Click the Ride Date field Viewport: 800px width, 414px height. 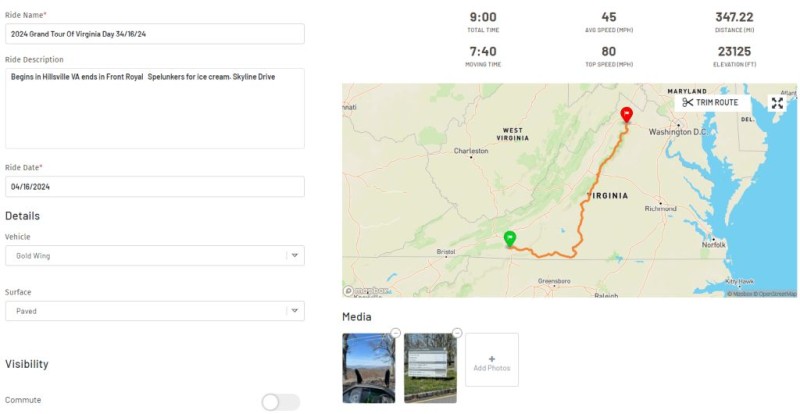(x=154, y=187)
